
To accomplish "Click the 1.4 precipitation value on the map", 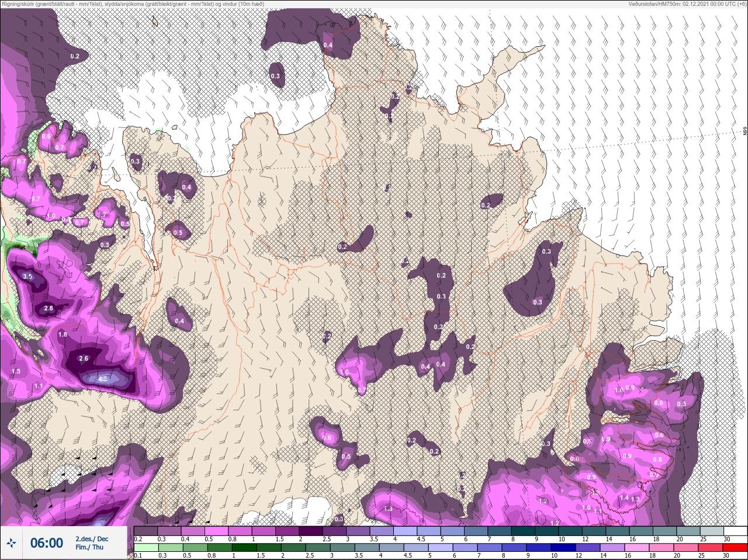I will [x=624, y=498].
